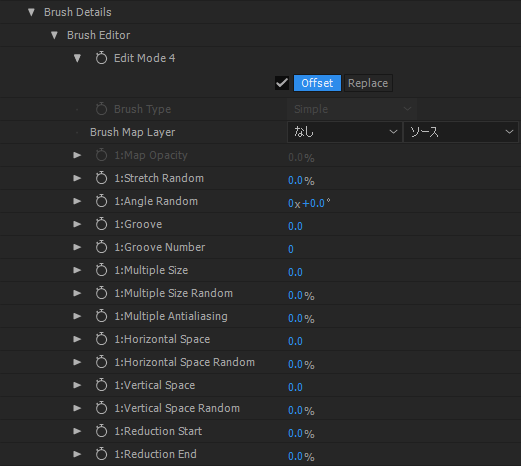Image resolution: width=521 pixels, height=466 pixels.
Task: Click the 1:Groove Number value field
Action: pyautogui.click(x=291, y=249)
